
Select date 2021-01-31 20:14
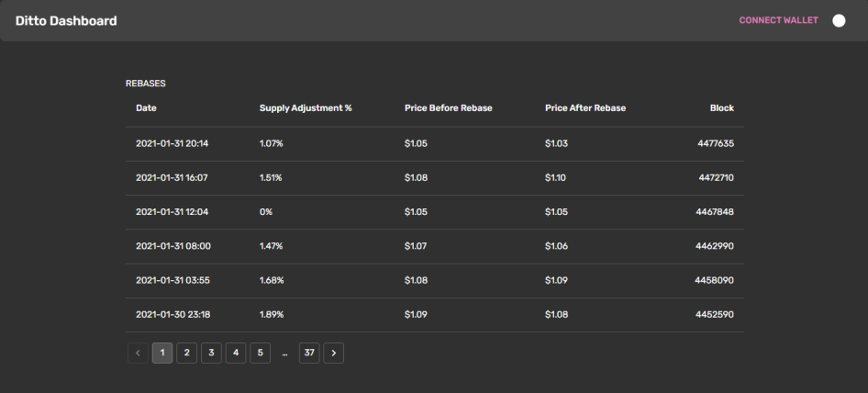point(172,143)
